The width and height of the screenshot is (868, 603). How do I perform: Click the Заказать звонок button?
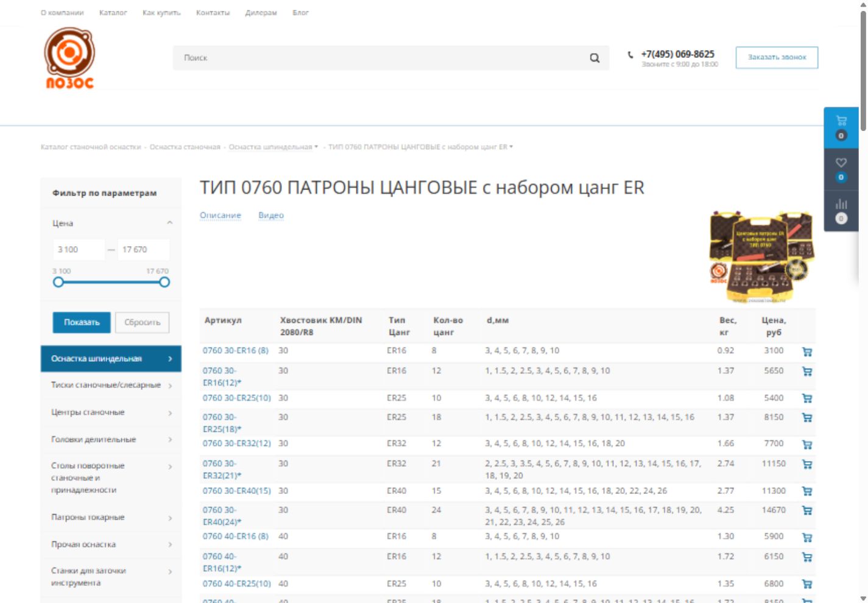[x=777, y=57]
